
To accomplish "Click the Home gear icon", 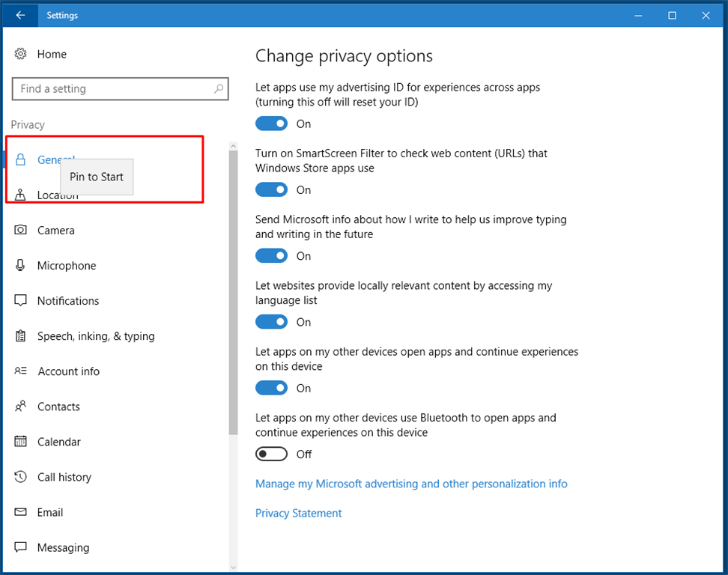I will point(21,54).
